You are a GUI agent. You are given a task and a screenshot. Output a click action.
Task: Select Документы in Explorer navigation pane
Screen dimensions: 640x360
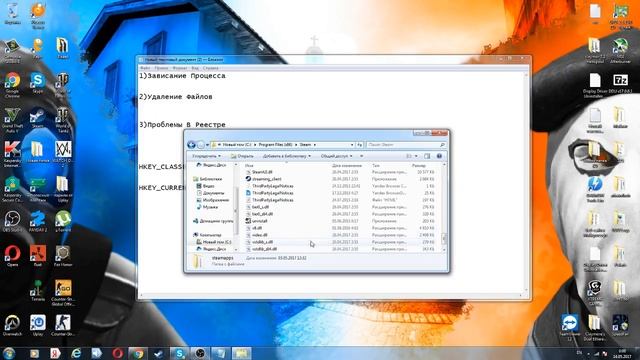(x=213, y=193)
